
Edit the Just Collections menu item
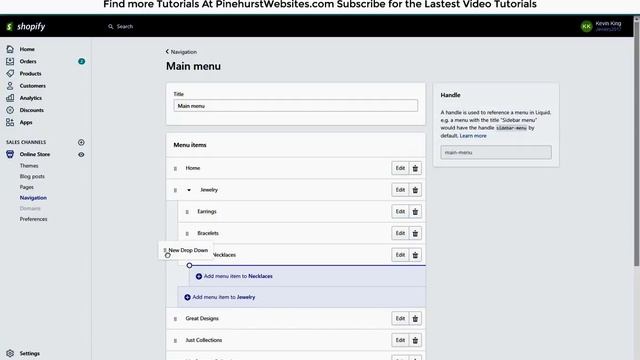tap(400, 340)
